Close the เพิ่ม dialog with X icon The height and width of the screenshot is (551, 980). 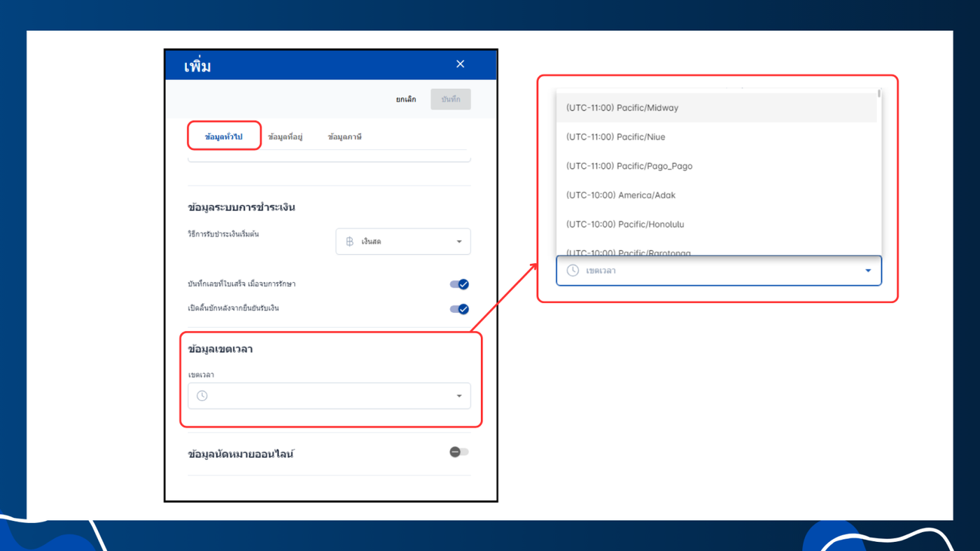tap(460, 64)
